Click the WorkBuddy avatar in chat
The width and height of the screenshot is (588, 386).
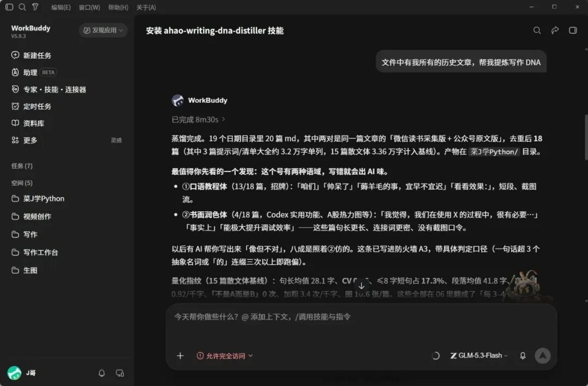[177, 100]
